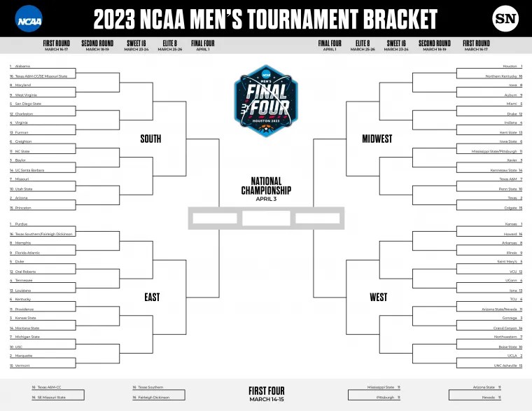Click the MIDWEST region label

click(x=377, y=139)
